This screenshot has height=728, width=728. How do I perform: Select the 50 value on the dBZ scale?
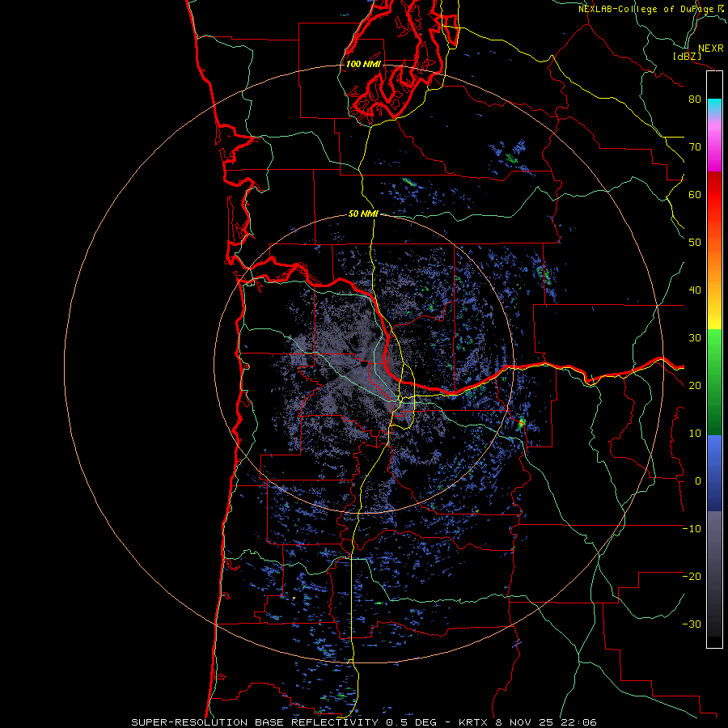(695, 243)
